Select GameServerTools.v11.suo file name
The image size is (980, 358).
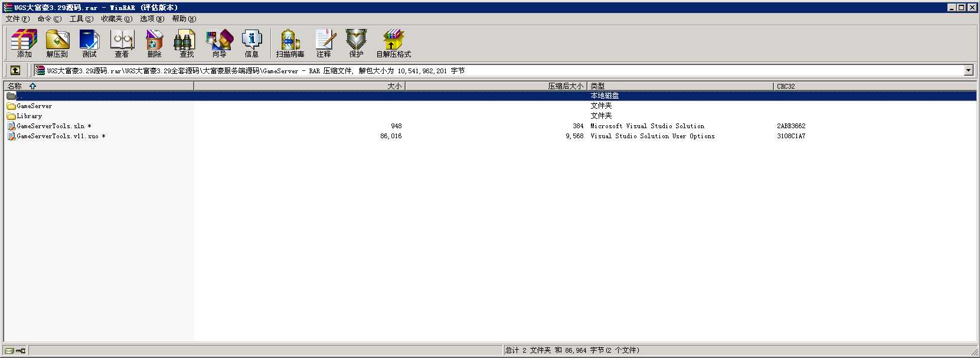61,136
